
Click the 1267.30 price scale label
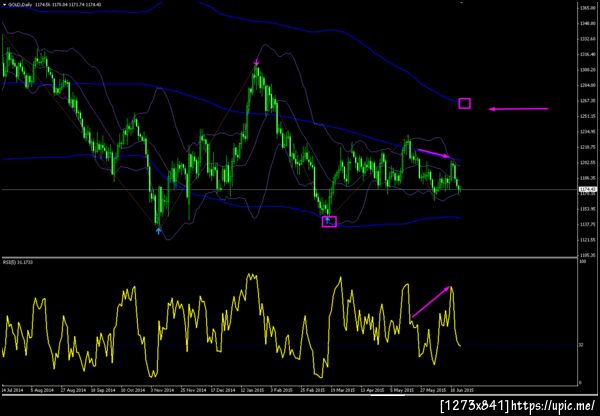tap(587, 101)
